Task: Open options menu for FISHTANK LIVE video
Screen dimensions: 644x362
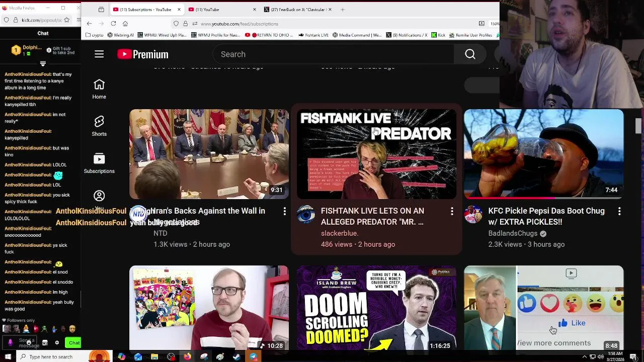Action: click(452, 212)
